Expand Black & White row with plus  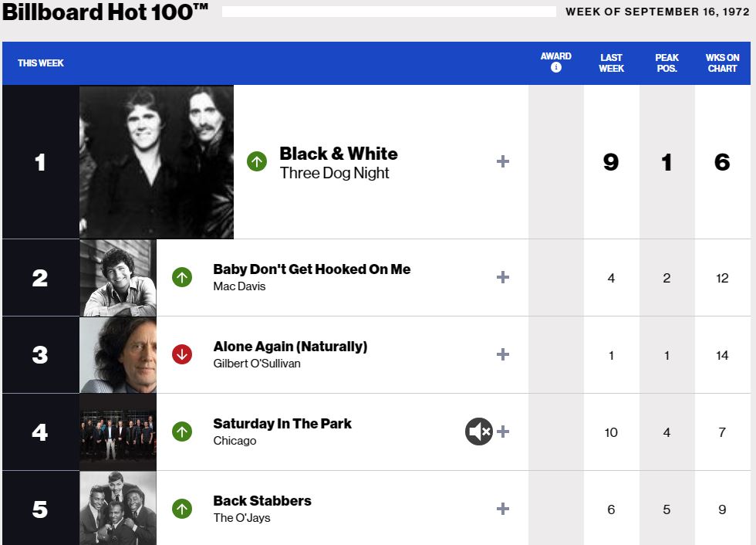click(503, 161)
